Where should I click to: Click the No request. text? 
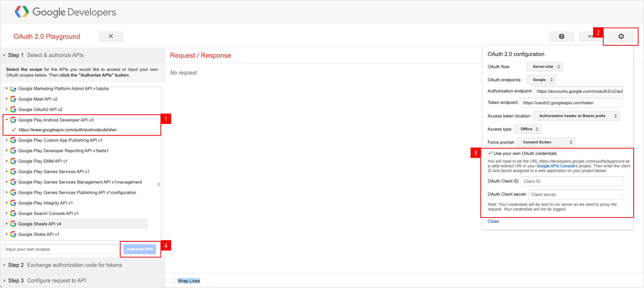point(184,73)
